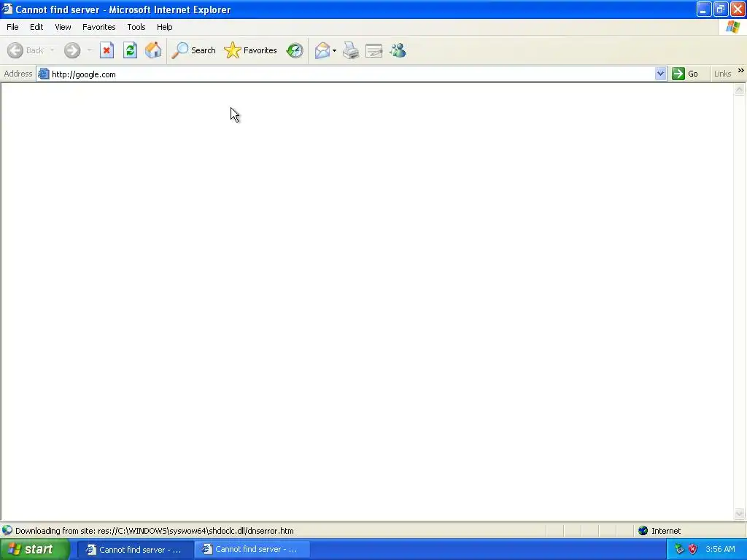
Task: Refresh the page with the green arrows icon
Action: tap(130, 50)
